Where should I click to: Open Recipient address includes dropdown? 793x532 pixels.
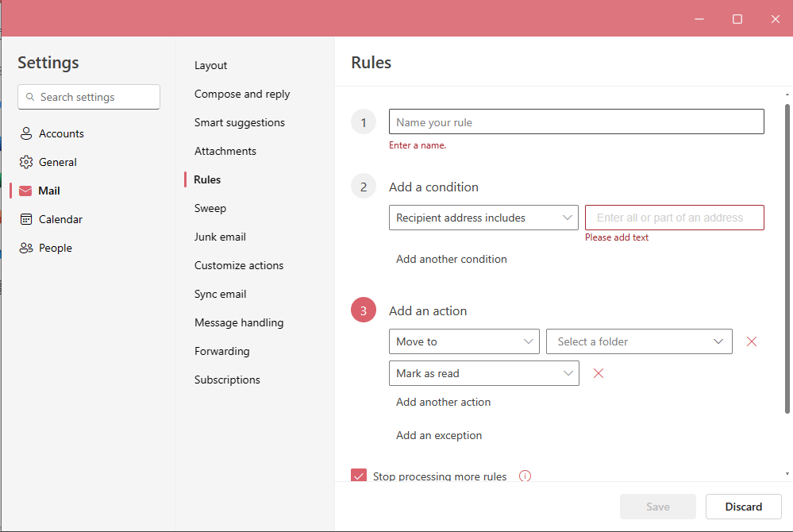(x=483, y=218)
